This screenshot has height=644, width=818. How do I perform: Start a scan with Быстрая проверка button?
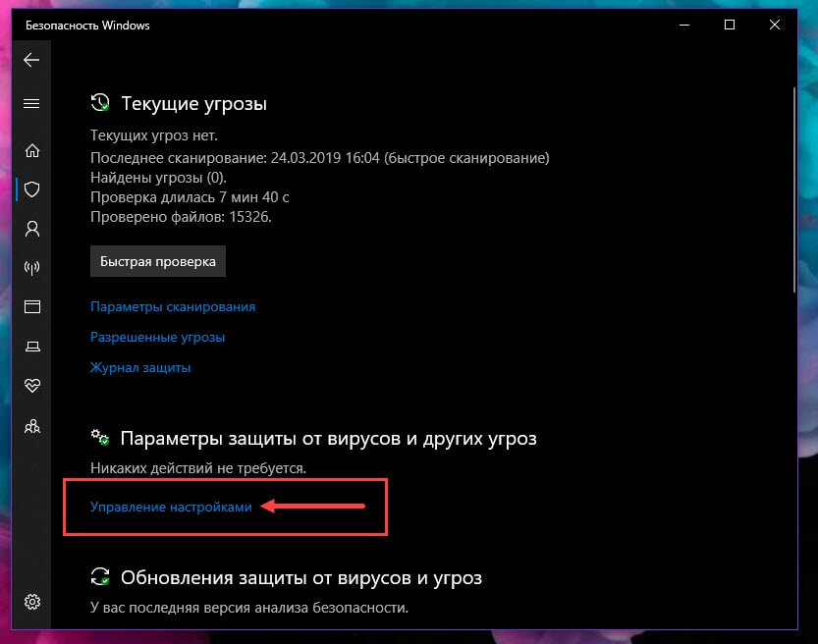(157, 261)
